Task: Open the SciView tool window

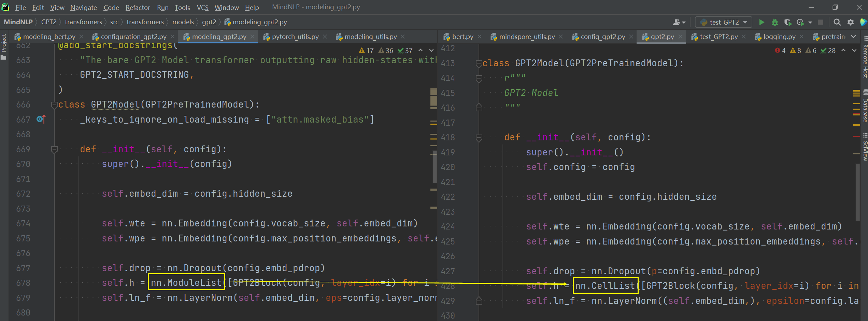Action: point(865,148)
